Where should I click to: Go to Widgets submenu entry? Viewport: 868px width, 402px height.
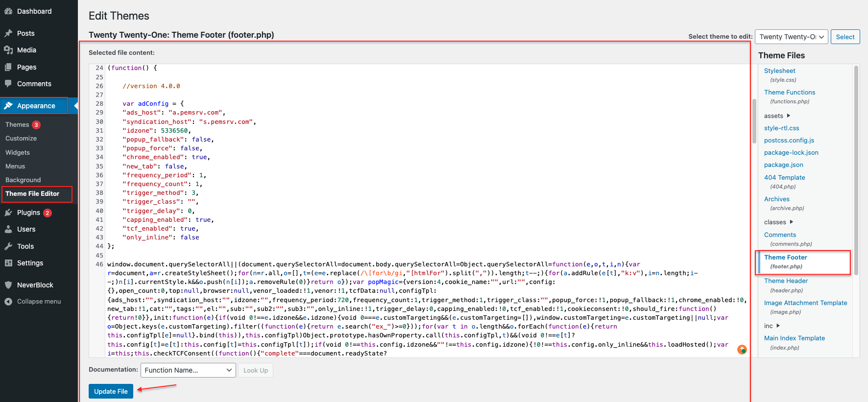click(18, 153)
